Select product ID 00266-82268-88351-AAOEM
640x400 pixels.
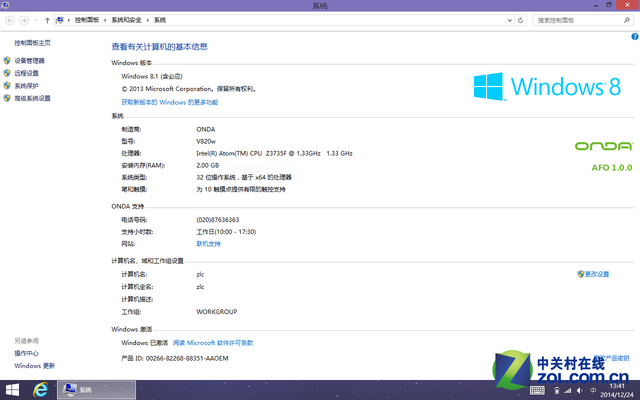187,358
